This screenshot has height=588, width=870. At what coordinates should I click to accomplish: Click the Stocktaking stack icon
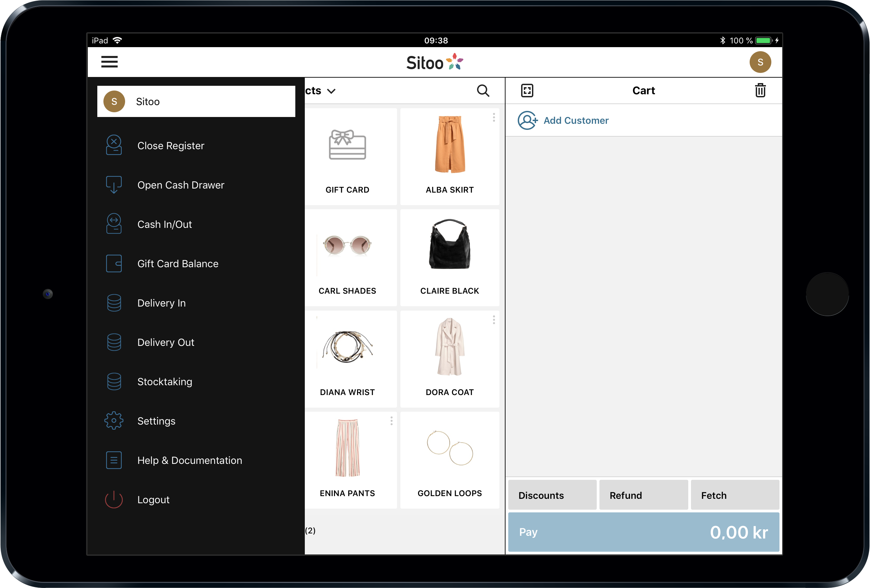114,381
